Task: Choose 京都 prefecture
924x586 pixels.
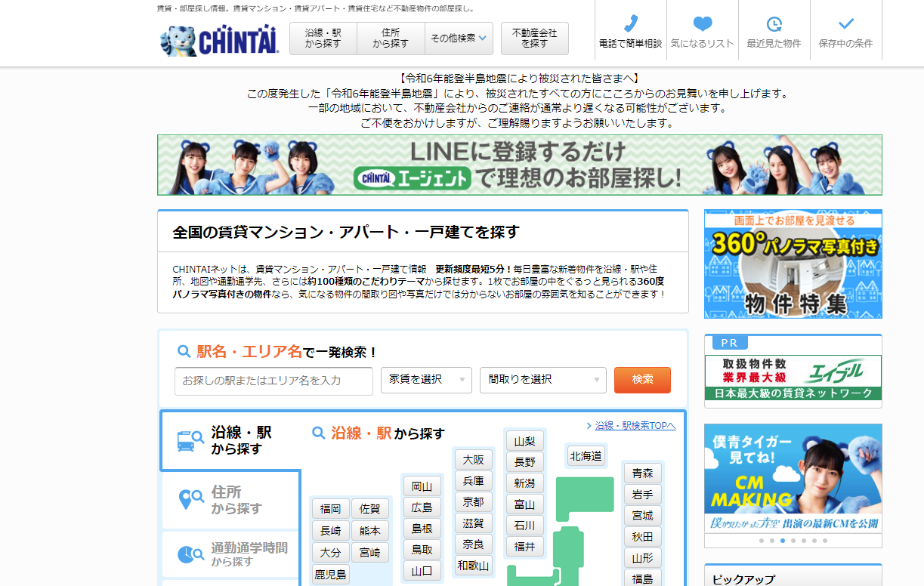Action: (x=474, y=502)
